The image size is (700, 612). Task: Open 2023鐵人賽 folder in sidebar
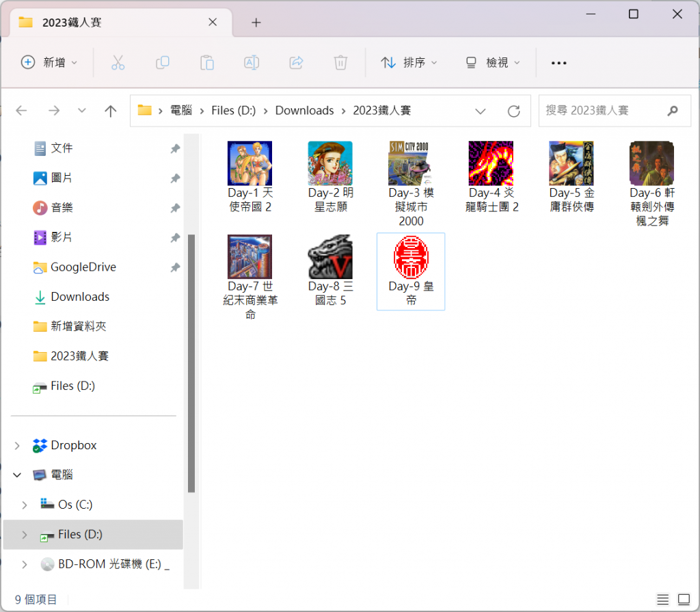71,356
